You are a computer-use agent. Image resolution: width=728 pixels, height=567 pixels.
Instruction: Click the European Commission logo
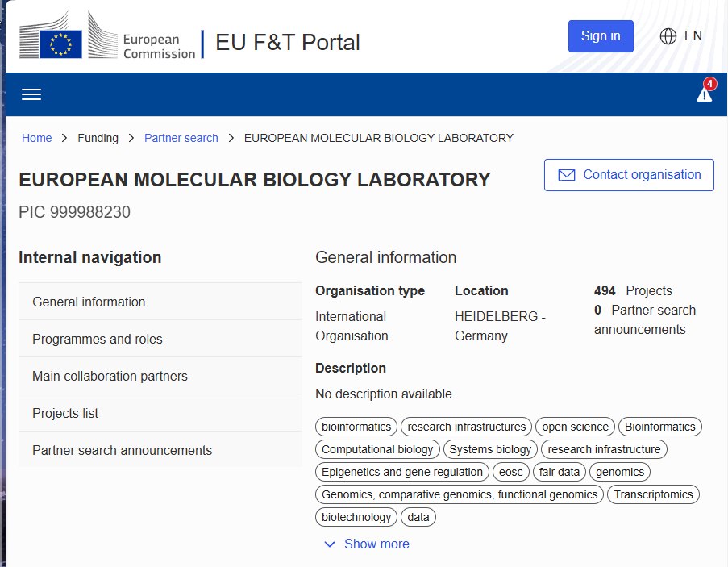pos(107,36)
